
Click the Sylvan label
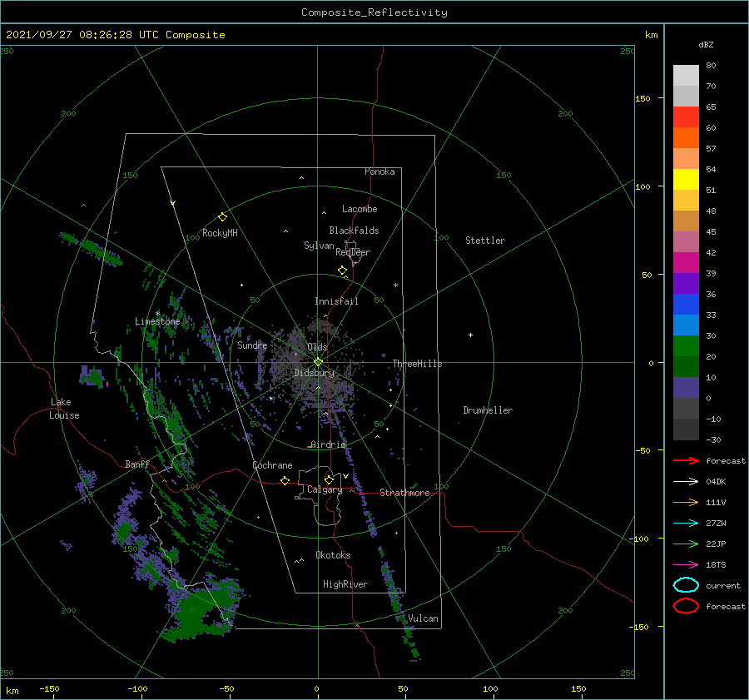point(319,246)
